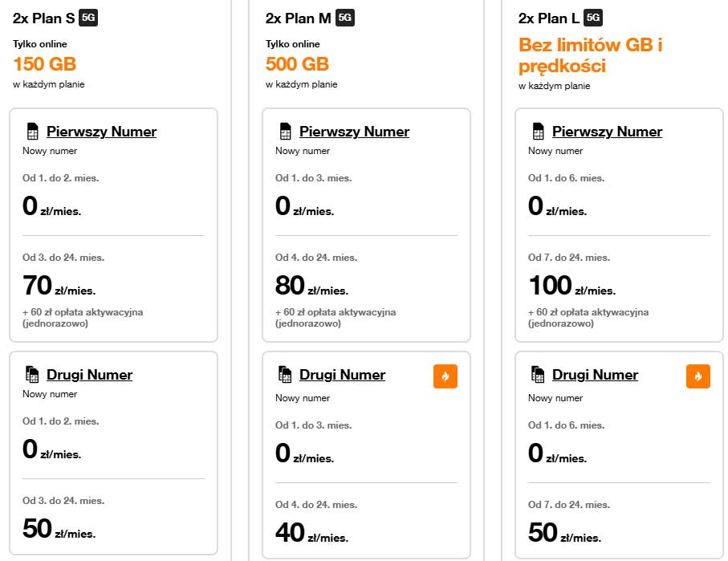Open the Drugi Numer link in Plan L

point(595,374)
